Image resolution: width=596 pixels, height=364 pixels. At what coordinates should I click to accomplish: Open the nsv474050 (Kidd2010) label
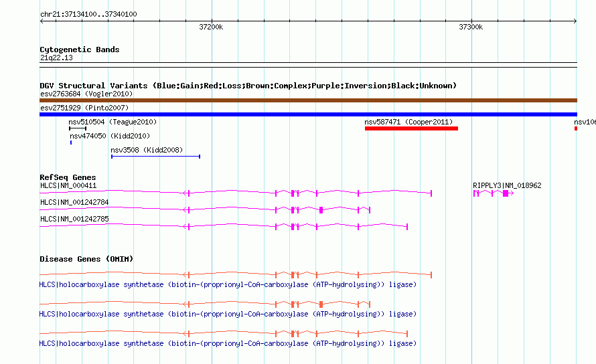[110, 136]
